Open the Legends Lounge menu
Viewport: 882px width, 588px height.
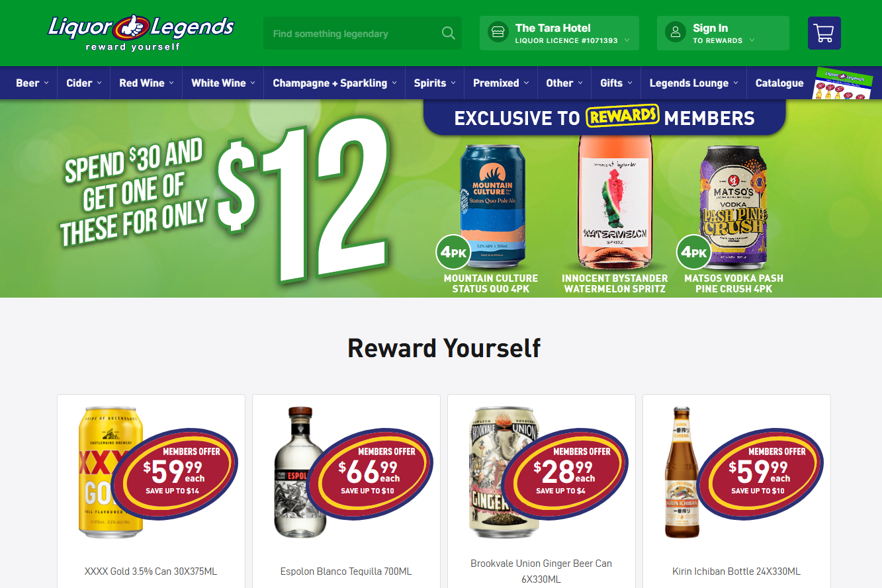693,83
